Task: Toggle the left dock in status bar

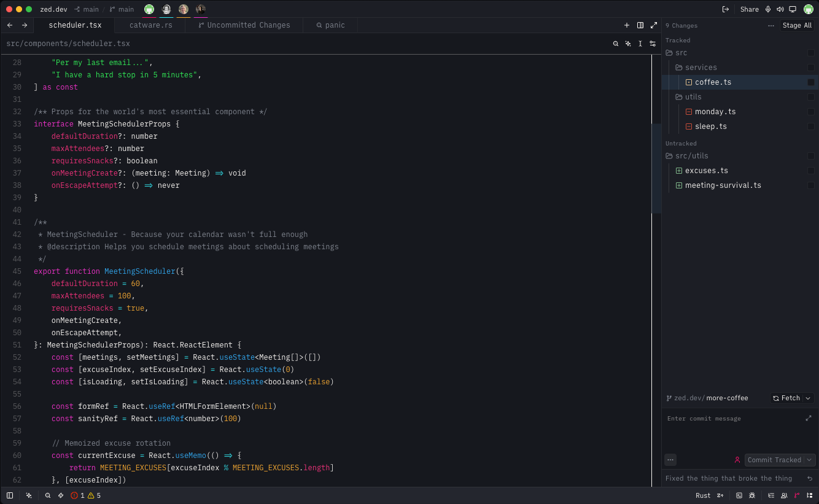Action: click(x=10, y=495)
